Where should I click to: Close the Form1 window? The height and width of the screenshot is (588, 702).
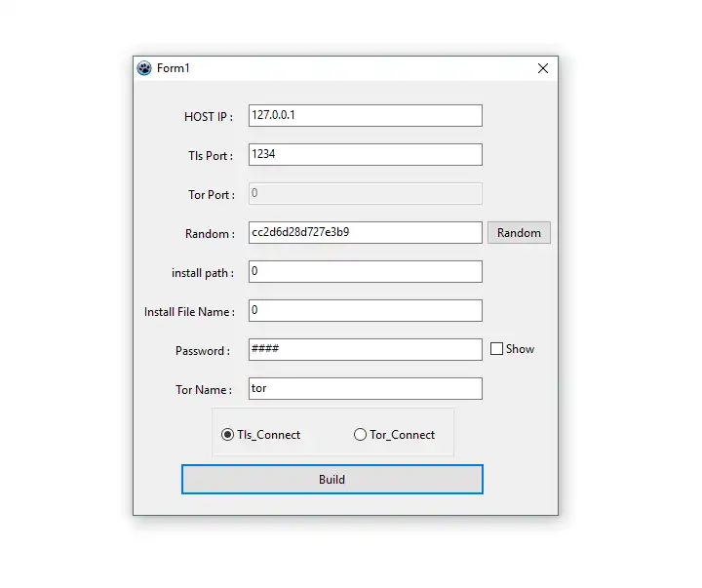(x=543, y=68)
